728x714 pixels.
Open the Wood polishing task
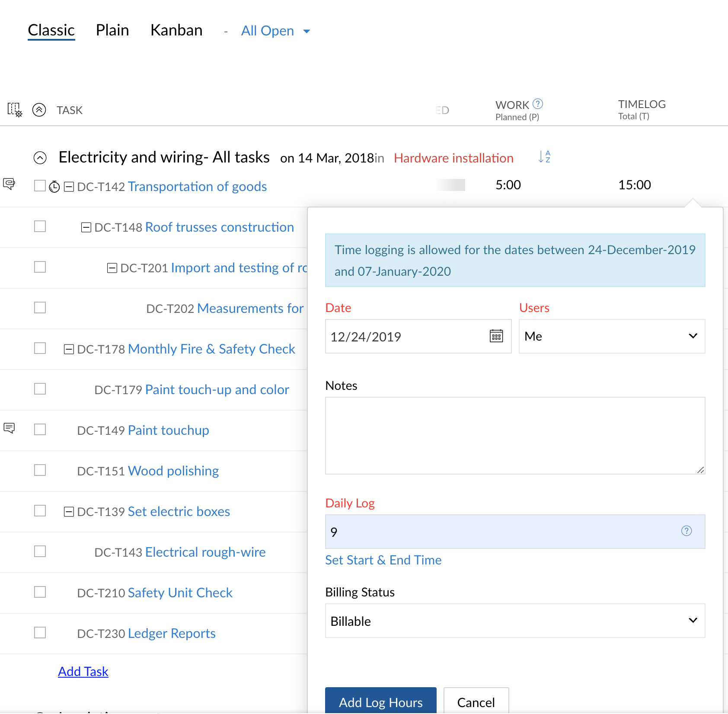(173, 471)
